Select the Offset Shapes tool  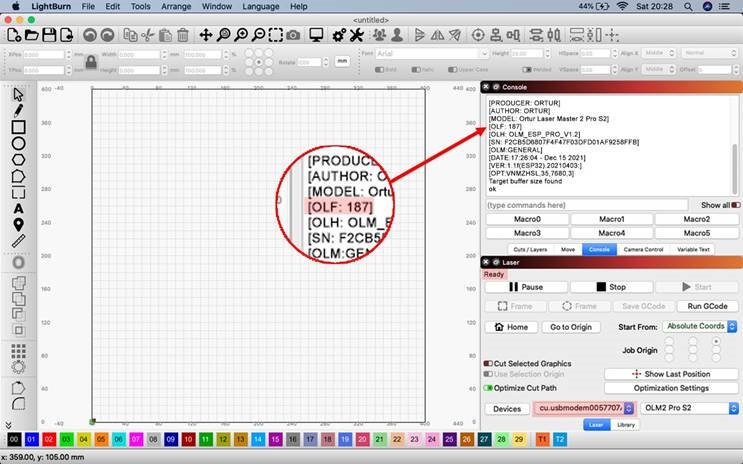pos(18,263)
